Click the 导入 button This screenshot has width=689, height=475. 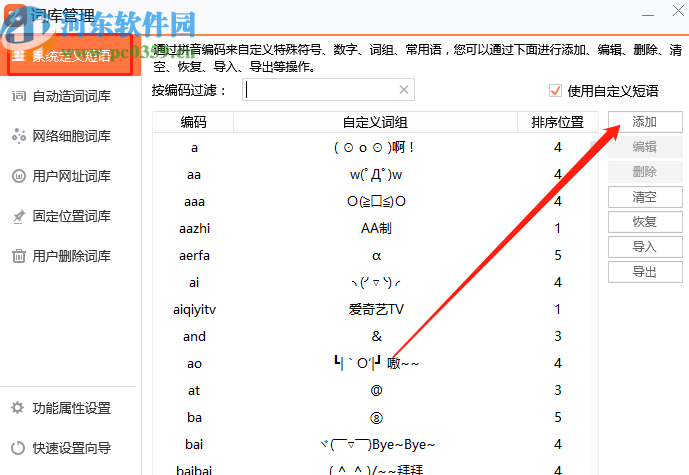click(645, 247)
